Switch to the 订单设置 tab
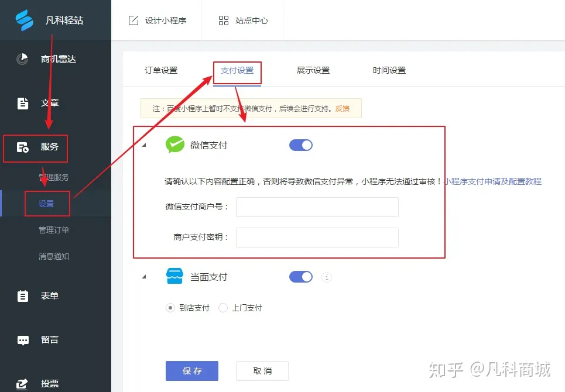This screenshot has width=565, height=392. click(162, 69)
